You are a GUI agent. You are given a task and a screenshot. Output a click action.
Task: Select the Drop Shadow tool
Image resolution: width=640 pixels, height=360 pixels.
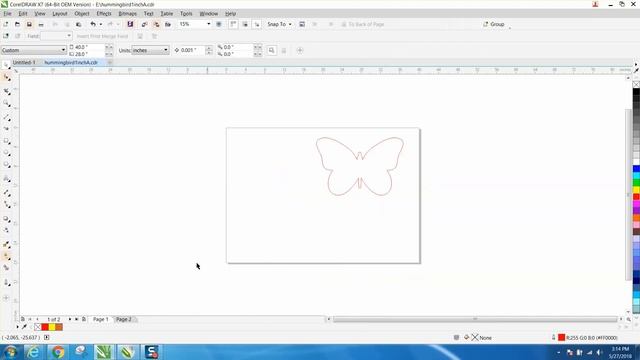(7, 219)
